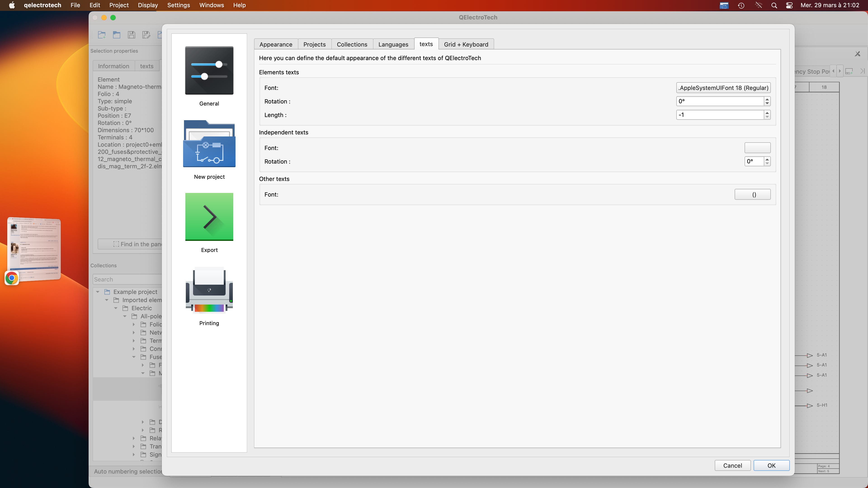Click the Wi-Fi status icon in the menu bar
Image resolution: width=868 pixels, height=488 pixels.
click(x=759, y=5)
